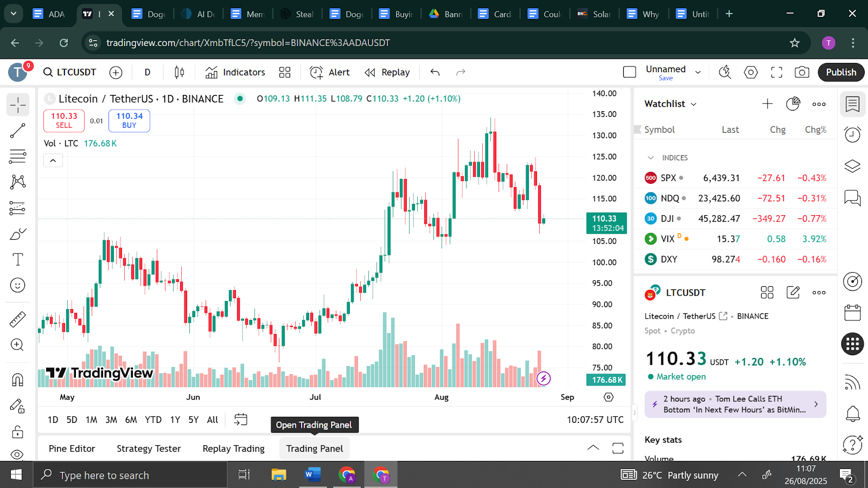Set the time range to 1M

pyautogui.click(x=92, y=420)
